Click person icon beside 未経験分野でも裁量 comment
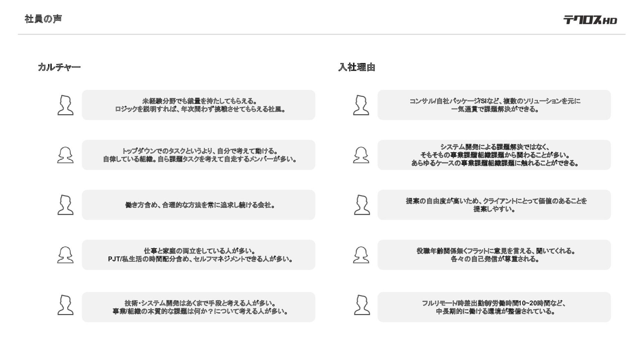 click(x=65, y=105)
